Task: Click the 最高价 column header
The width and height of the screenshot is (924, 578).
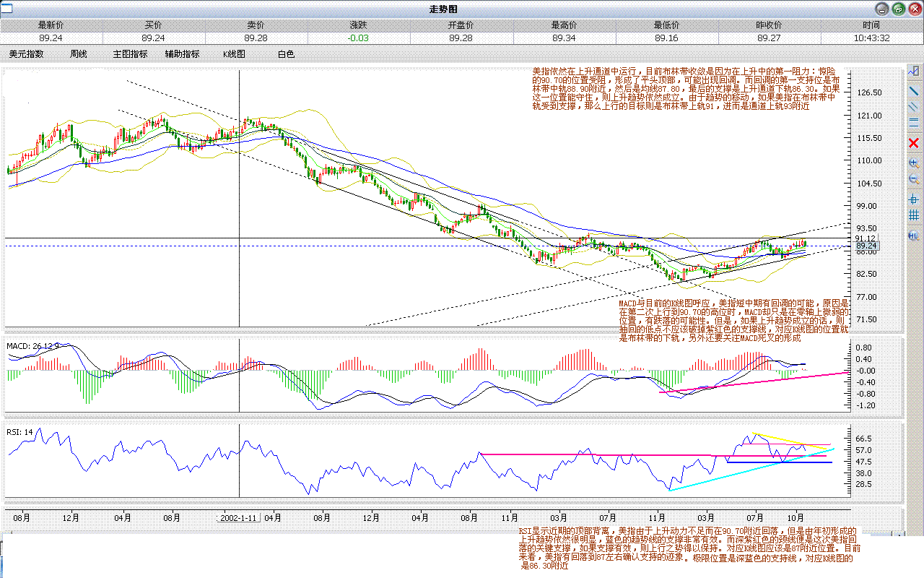Action: [564, 25]
